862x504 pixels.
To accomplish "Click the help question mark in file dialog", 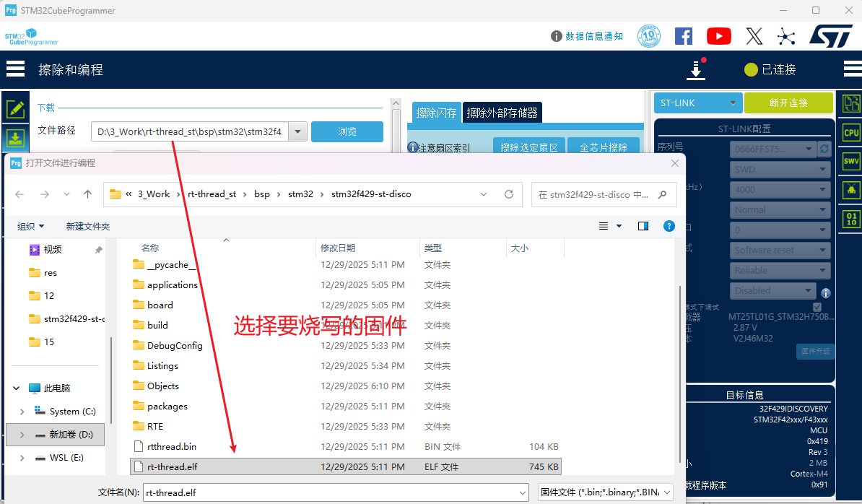I will click(669, 226).
